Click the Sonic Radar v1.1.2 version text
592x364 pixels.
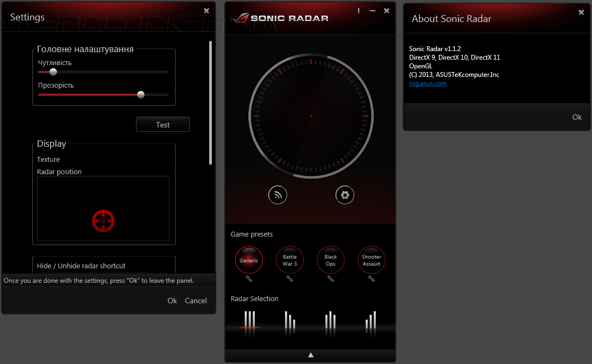(435, 49)
